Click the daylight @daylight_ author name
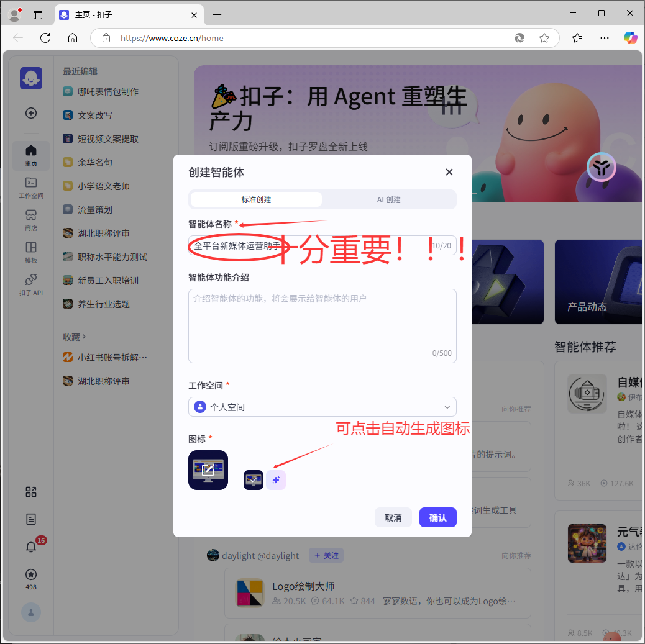 [x=263, y=556]
